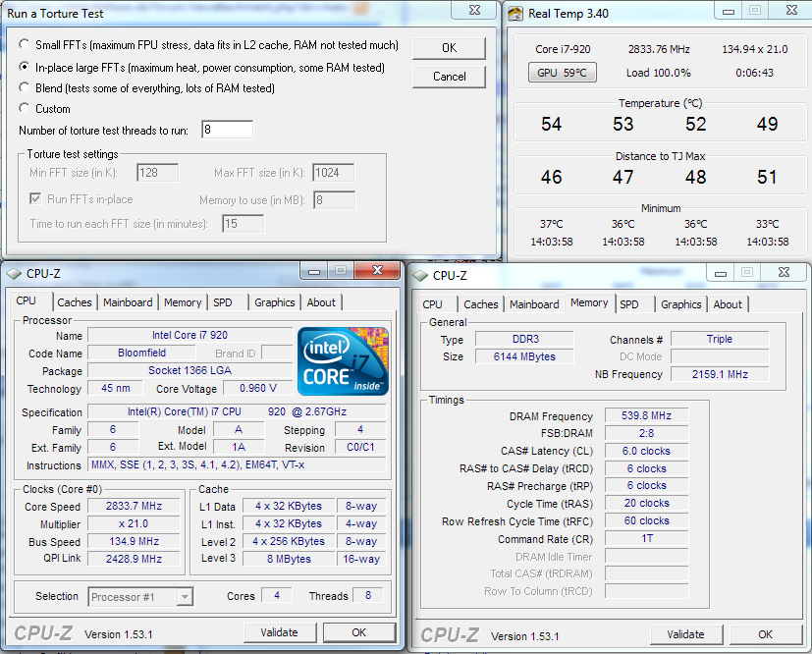
Task: Open SPD tab in left CPU-Z window
Action: click(x=223, y=302)
